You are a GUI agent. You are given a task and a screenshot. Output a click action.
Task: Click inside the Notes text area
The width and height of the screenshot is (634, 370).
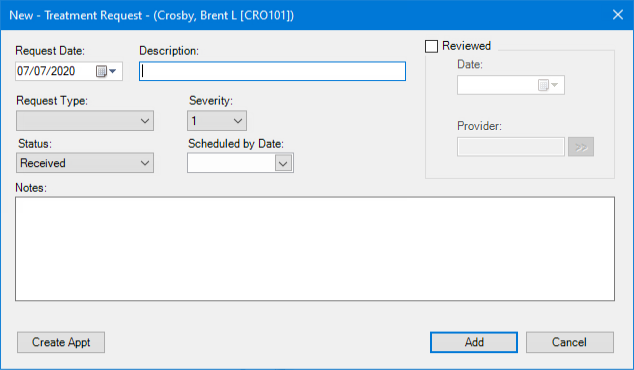(x=315, y=249)
